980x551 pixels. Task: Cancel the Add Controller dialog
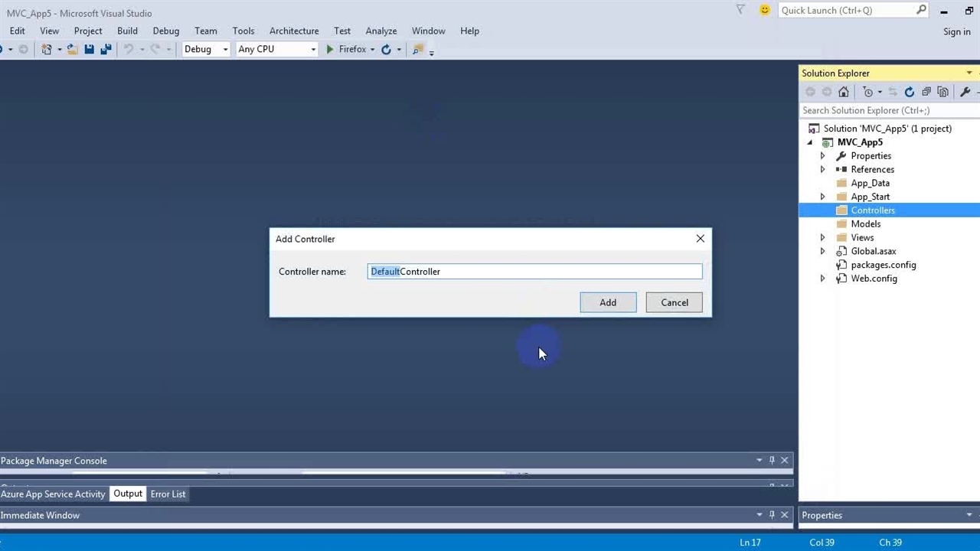click(674, 302)
